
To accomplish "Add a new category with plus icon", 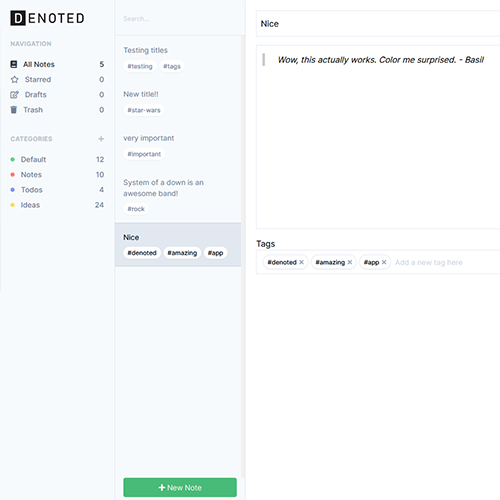I will coord(101,139).
